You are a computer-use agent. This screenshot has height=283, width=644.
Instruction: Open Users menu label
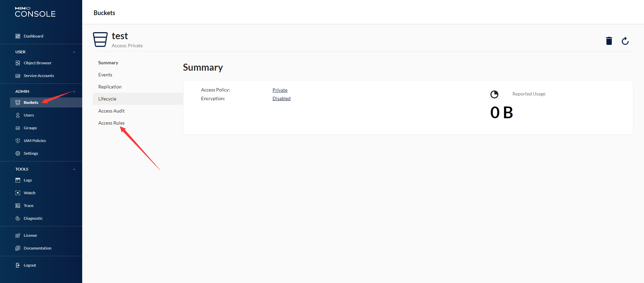[x=29, y=115]
